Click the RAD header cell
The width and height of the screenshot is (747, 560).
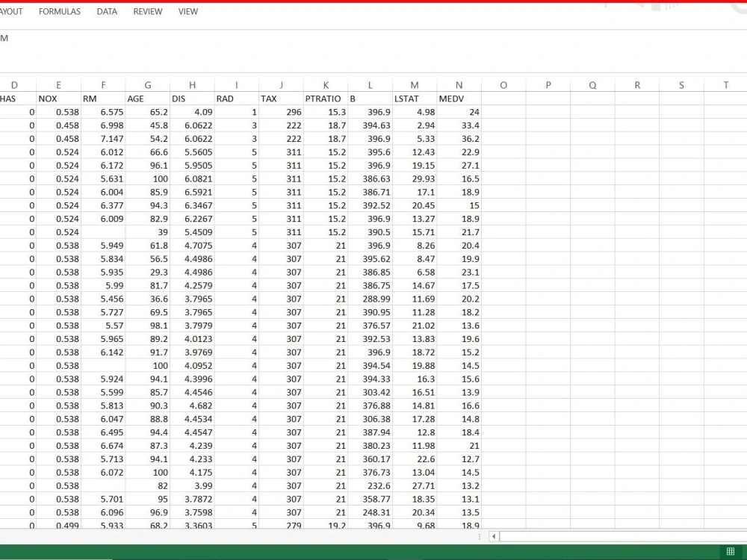pos(237,99)
